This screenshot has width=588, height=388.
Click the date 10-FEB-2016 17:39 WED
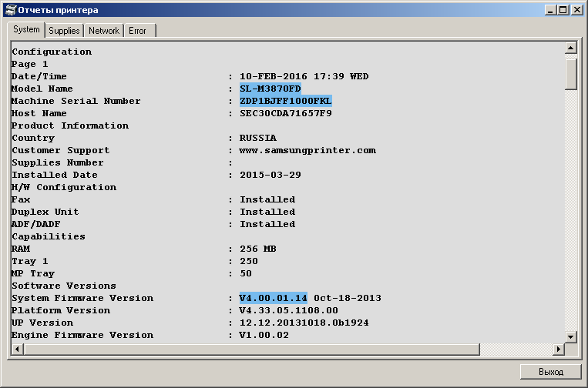(304, 76)
